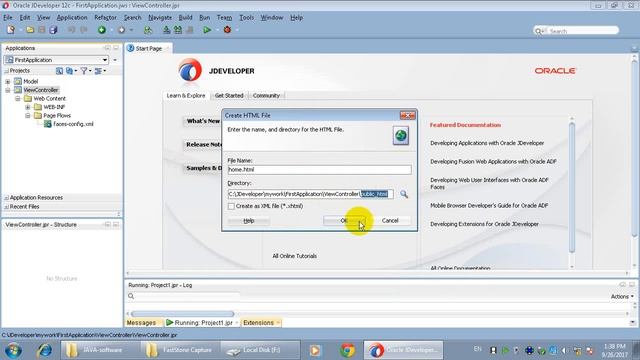Click the Start Page help icon on tab
The image size is (640, 360).
point(131,48)
